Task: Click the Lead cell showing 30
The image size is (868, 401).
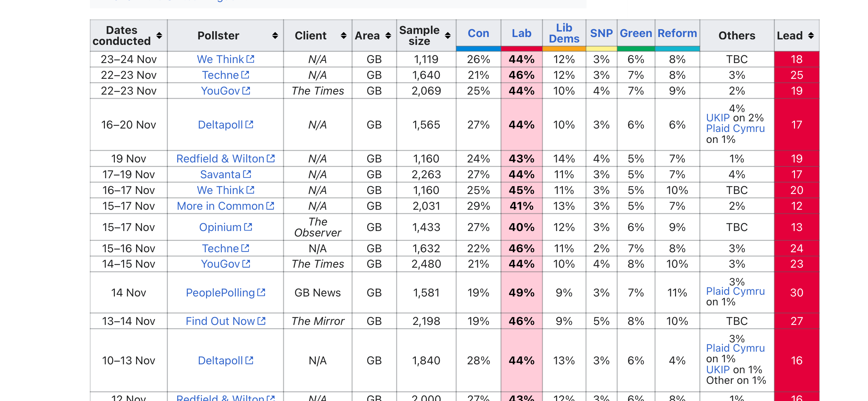Action: (x=796, y=292)
